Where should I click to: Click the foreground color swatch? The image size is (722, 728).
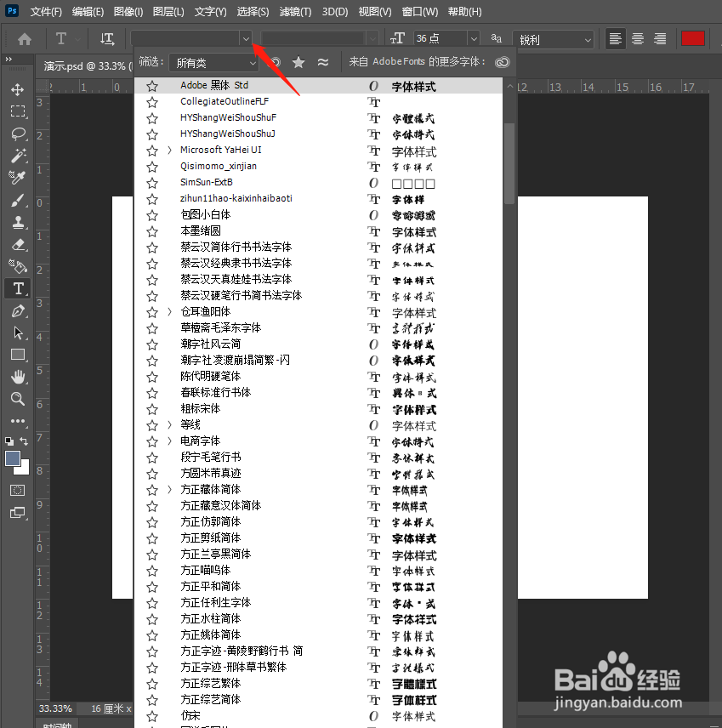coord(12,458)
